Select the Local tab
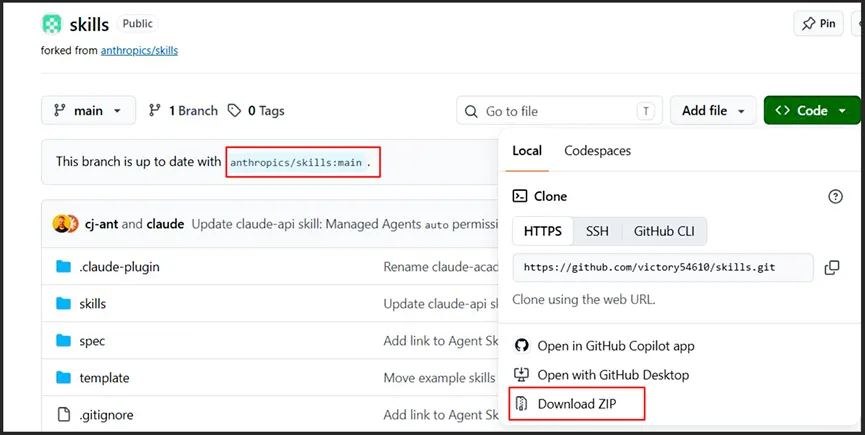The width and height of the screenshot is (865, 435). click(527, 151)
